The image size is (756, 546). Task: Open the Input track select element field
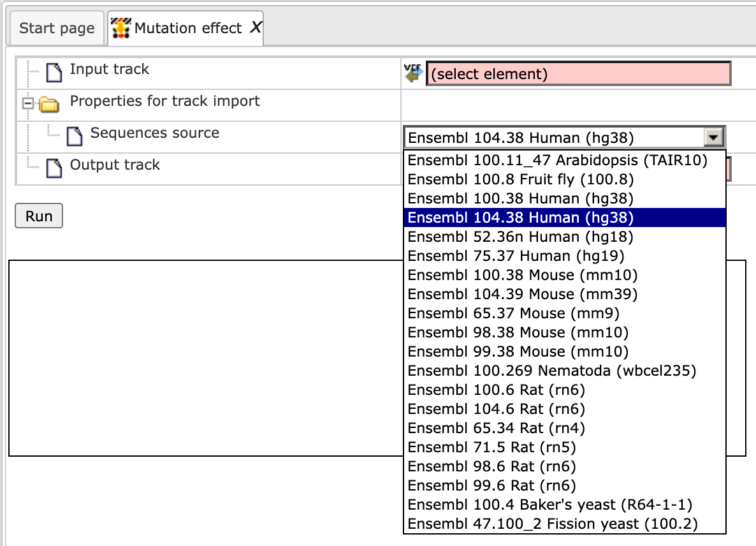[579, 74]
